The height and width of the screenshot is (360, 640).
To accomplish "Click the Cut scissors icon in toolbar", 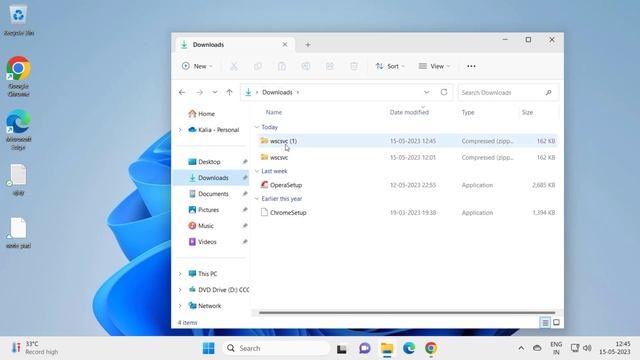I will pos(234,66).
